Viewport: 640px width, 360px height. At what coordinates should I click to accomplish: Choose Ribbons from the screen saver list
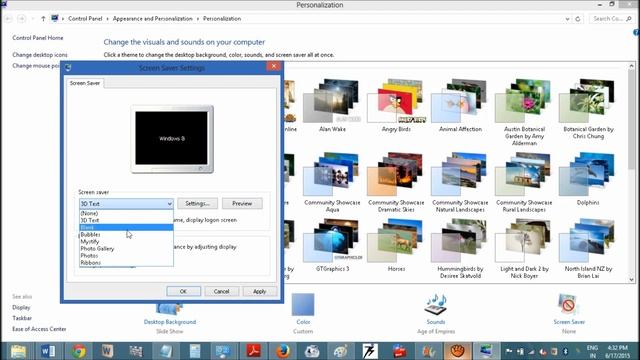(126, 262)
